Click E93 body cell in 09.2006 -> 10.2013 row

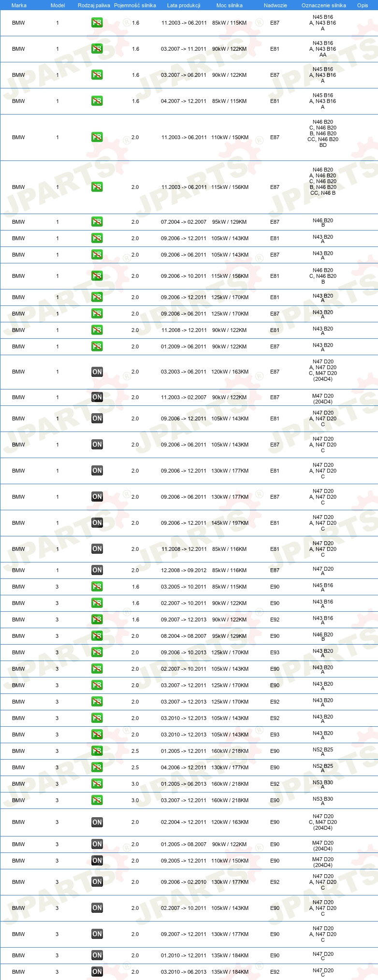(275, 652)
